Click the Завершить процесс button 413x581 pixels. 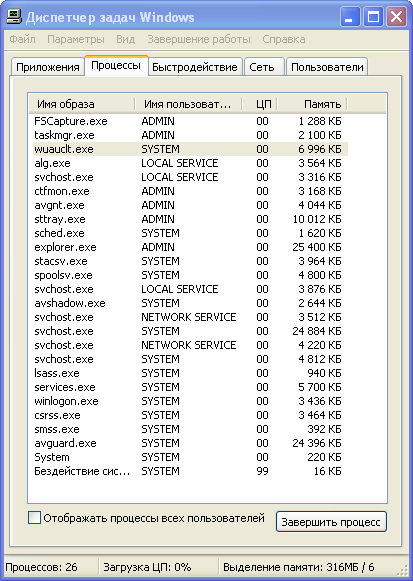331,522
